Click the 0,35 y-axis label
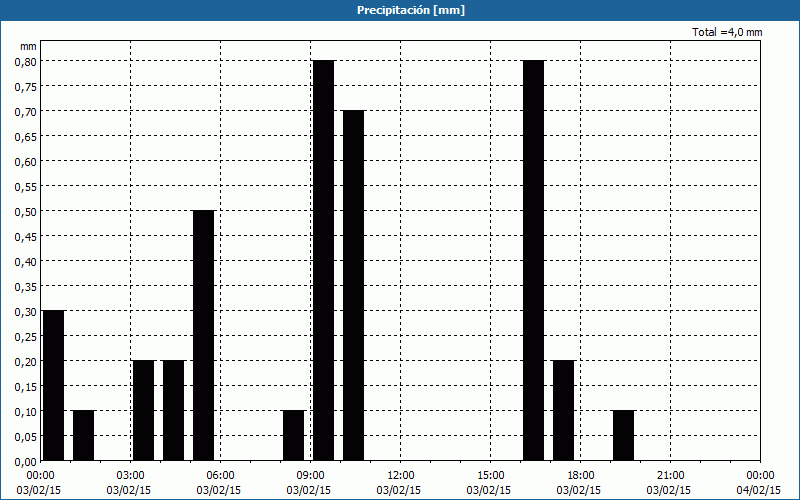This screenshot has width=800, height=500. (26, 287)
